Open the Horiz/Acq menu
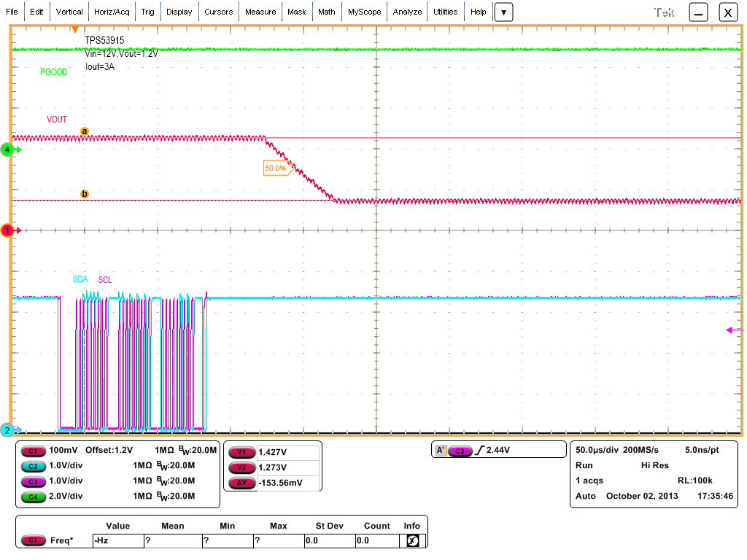Viewport: 747px width, 560px height. [x=111, y=12]
